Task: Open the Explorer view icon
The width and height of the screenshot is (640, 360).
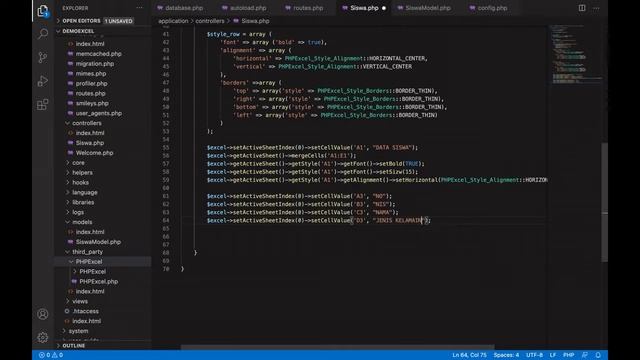Action: (43, 11)
